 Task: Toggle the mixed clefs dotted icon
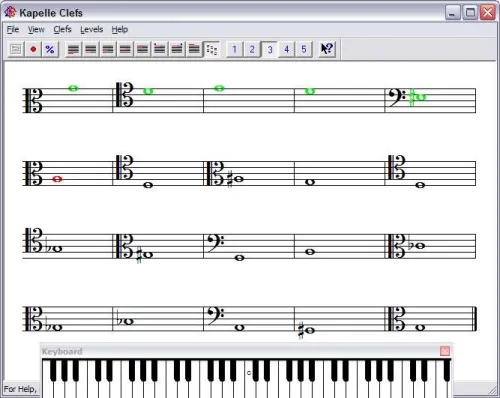click(x=212, y=49)
